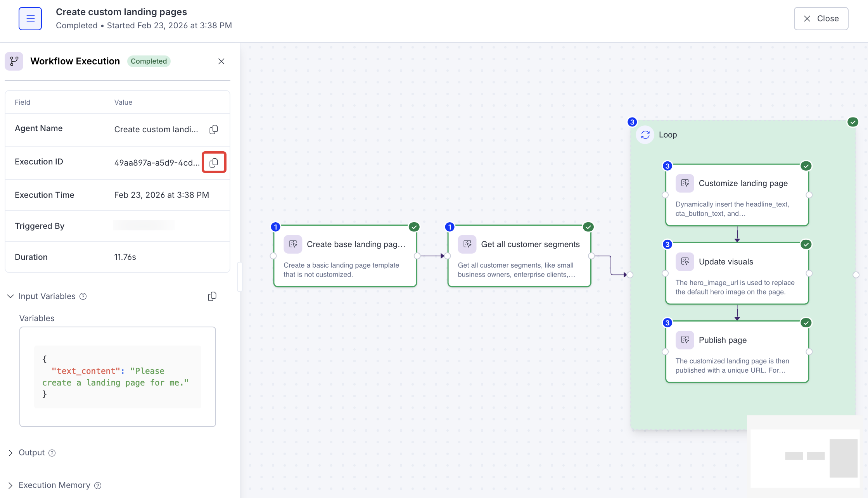This screenshot has height=498, width=868.
Task: Click help icon next to Input Variables
Action: pos(83,296)
